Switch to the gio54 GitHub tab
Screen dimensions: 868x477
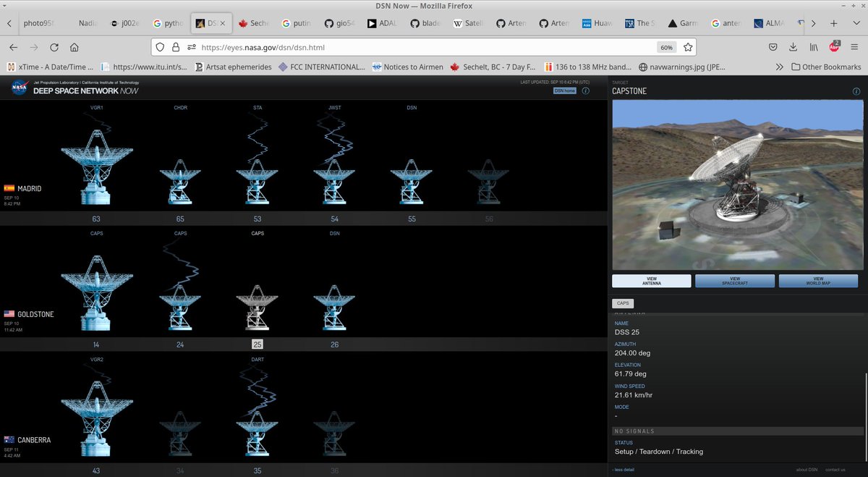341,23
